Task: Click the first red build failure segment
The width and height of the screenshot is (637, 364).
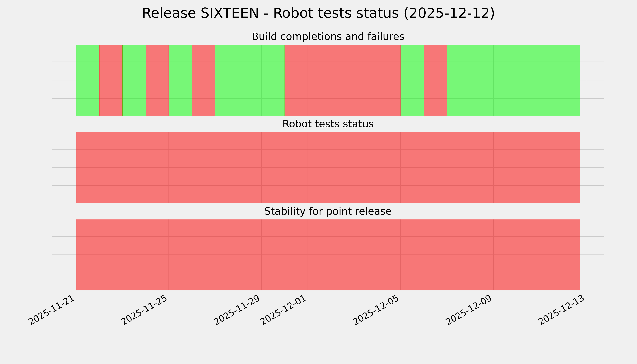Action: click(111, 80)
